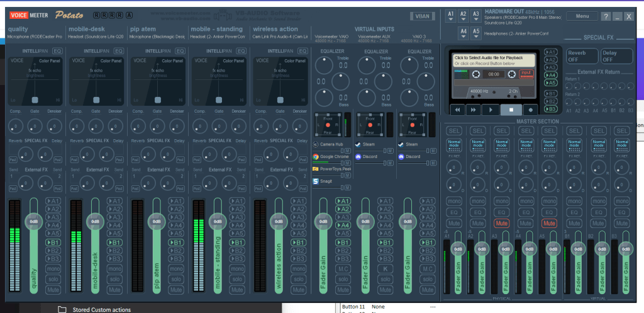Start playback with the cassette play button
644x313 pixels.
tap(491, 110)
